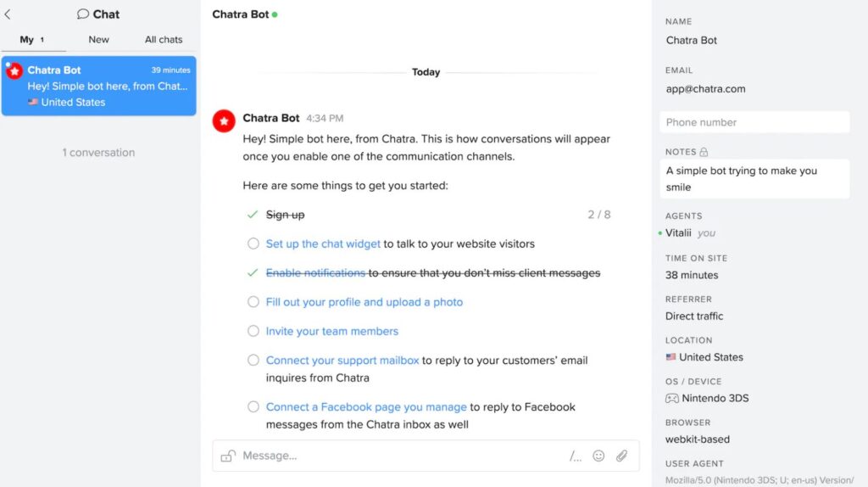Switch to the All chats tab
Screen dimensions: 868x487
(164, 39)
